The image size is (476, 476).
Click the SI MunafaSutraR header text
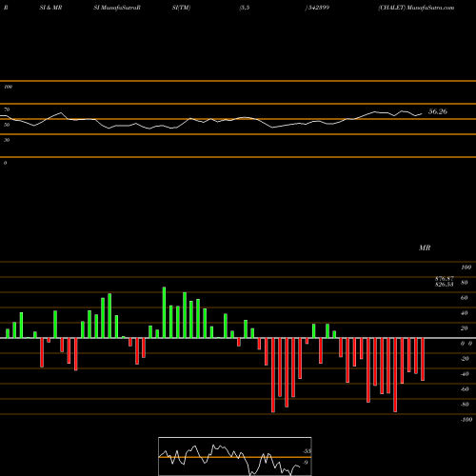117,8
